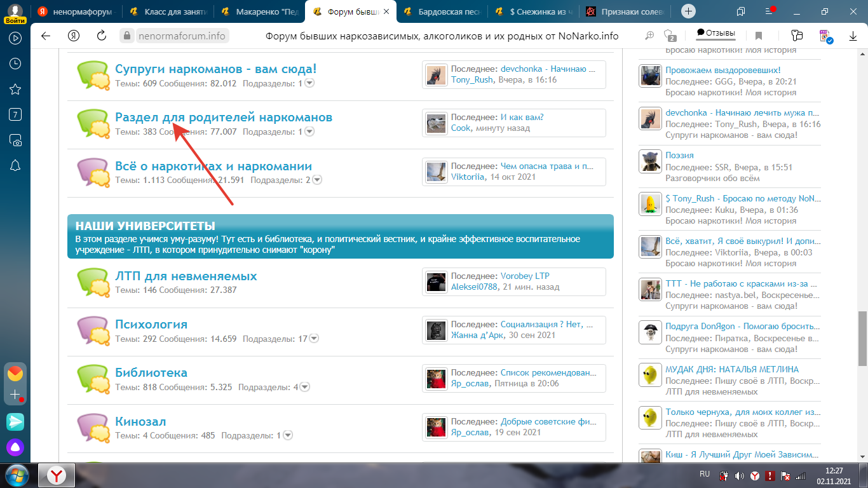Open new tab with the plus button
Image resolution: width=868 pixels, height=488 pixels.
coord(689,11)
